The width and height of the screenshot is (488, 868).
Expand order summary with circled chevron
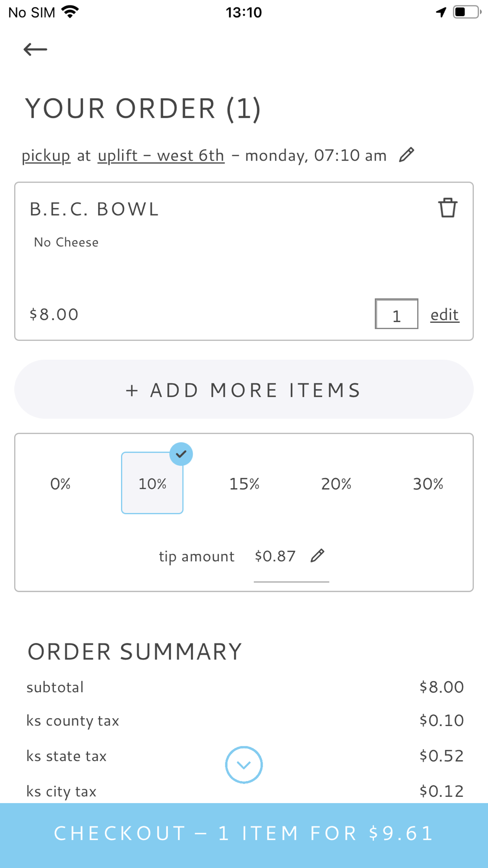(x=244, y=765)
